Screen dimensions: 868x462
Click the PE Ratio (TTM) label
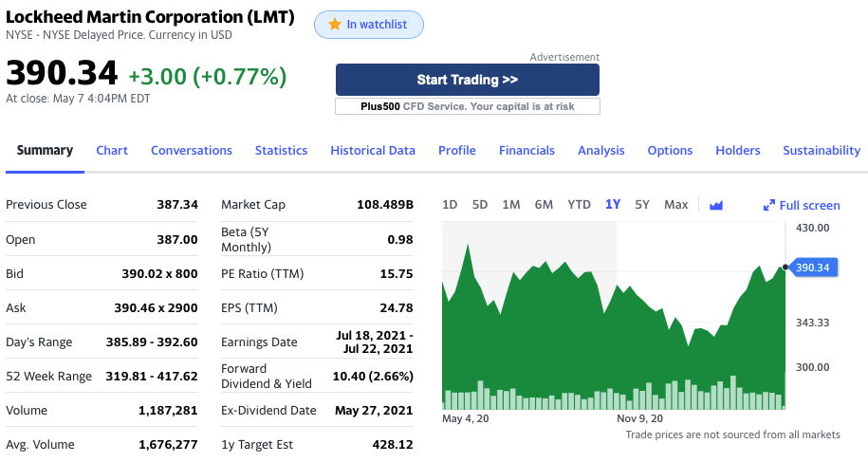click(263, 273)
